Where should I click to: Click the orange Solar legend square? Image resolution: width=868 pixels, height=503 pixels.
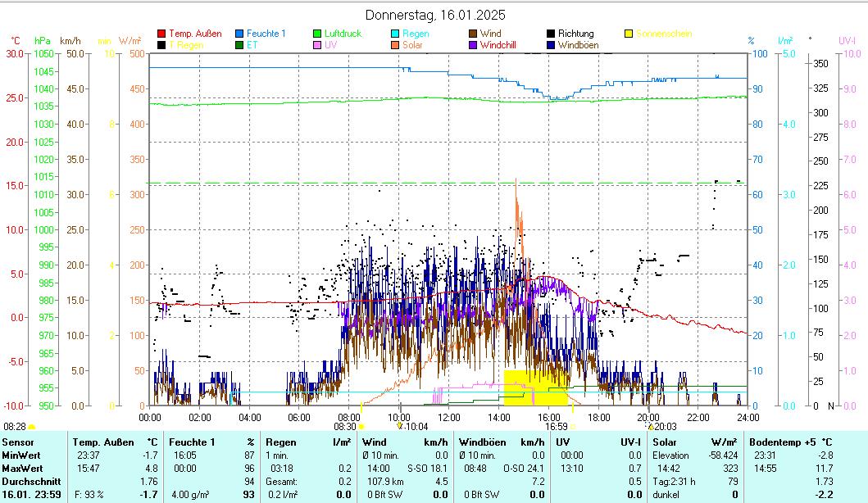click(395, 45)
